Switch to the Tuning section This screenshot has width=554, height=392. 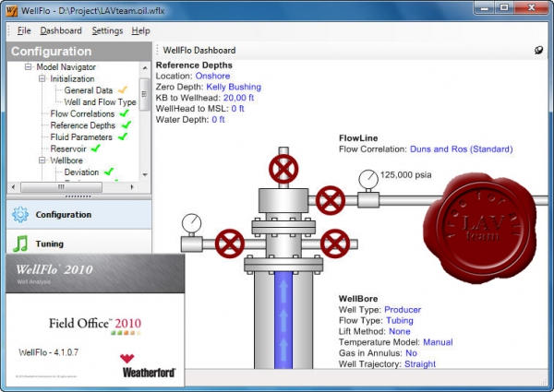coord(79,244)
